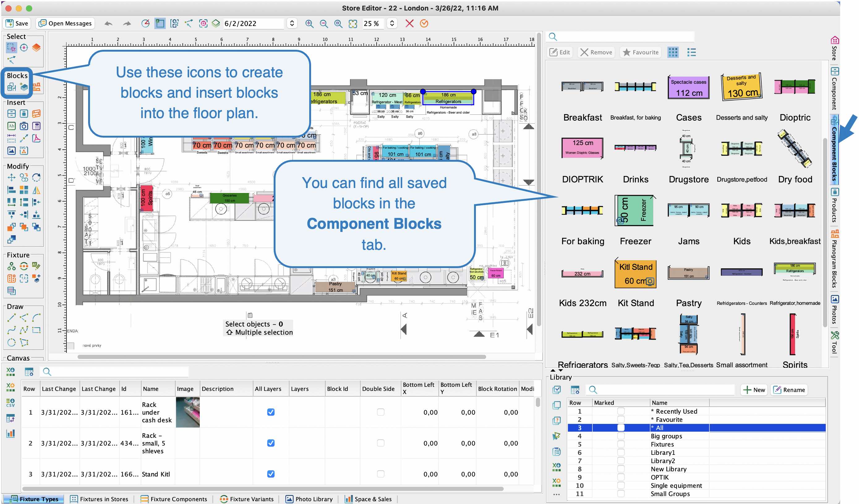Screen dimensions: 859x504
Task: Select the rectangle selection tool
Action: coord(11,48)
